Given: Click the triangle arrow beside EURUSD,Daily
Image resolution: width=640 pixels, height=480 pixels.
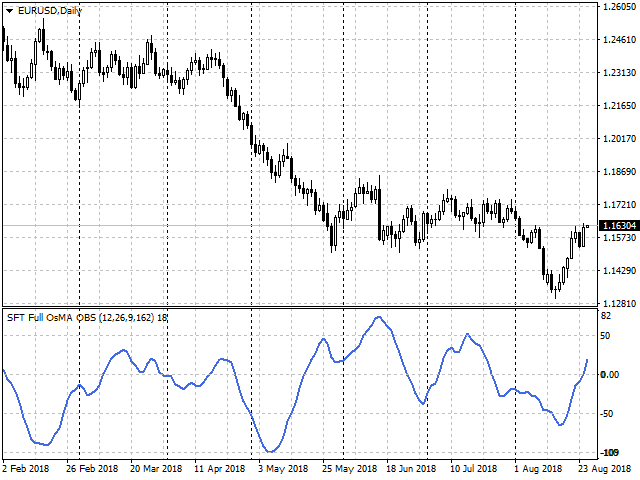Looking at the screenshot, I should [x=9, y=10].
